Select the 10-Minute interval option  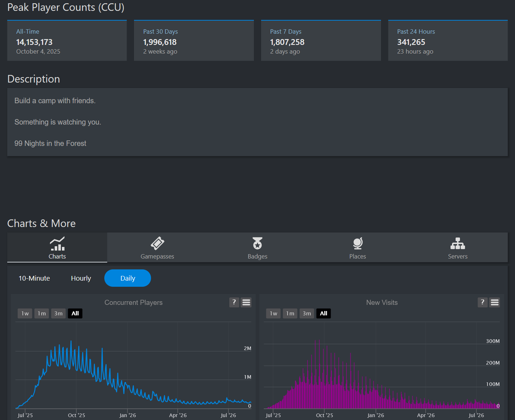[34, 278]
